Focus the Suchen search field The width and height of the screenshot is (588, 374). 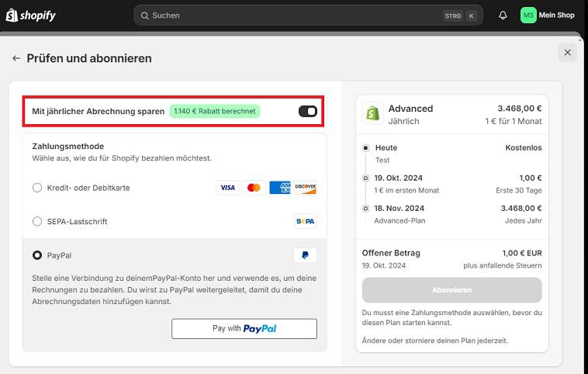(308, 16)
